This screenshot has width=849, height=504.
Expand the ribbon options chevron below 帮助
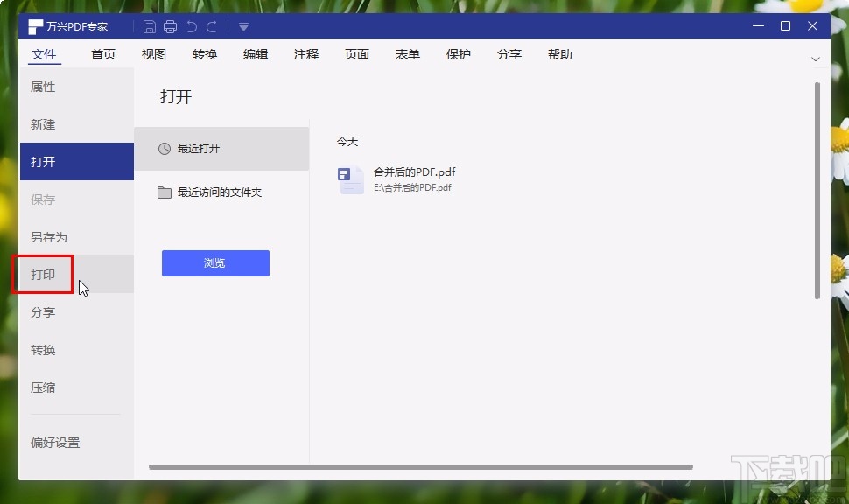point(816,59)
